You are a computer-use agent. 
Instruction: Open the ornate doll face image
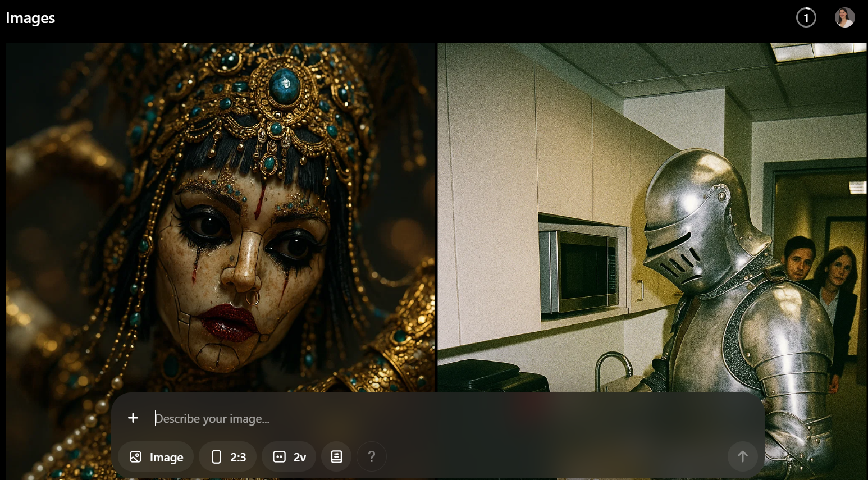click(x=220, y=217)
